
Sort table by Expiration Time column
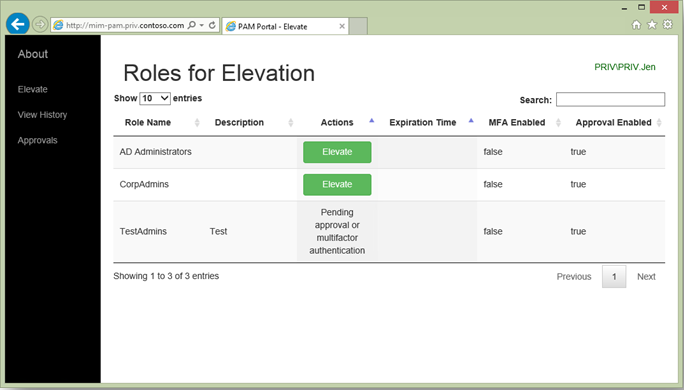coord(423,123)
